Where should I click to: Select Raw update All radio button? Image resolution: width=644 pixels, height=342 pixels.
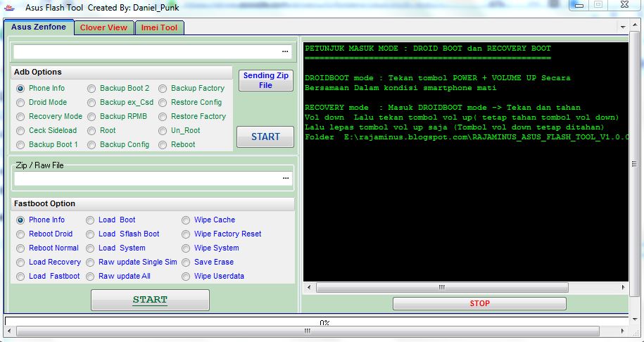[90, 277]
